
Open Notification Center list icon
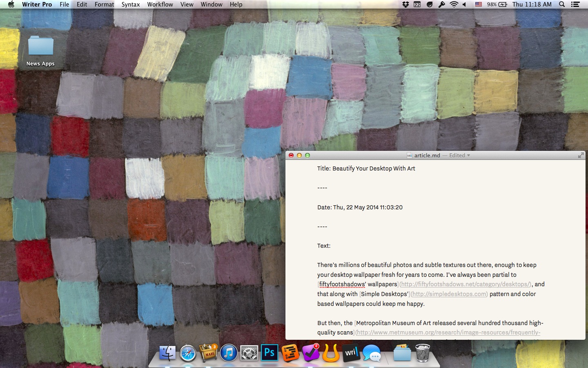(575, 4)
